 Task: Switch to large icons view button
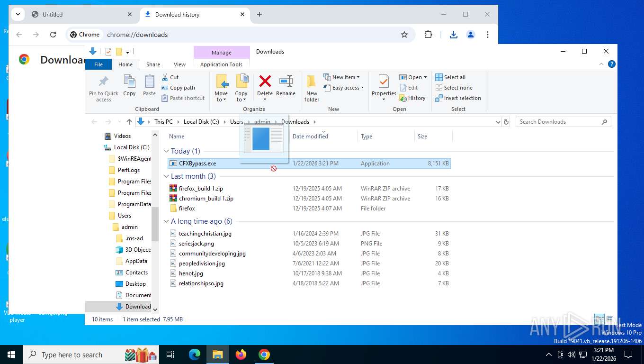pyautogui.click(x=610, y=319)
